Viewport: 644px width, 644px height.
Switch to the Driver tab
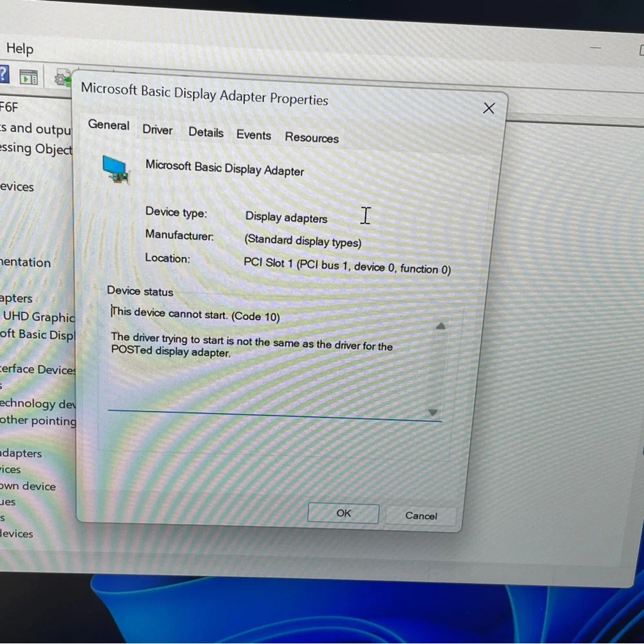[x=157, y=130]
